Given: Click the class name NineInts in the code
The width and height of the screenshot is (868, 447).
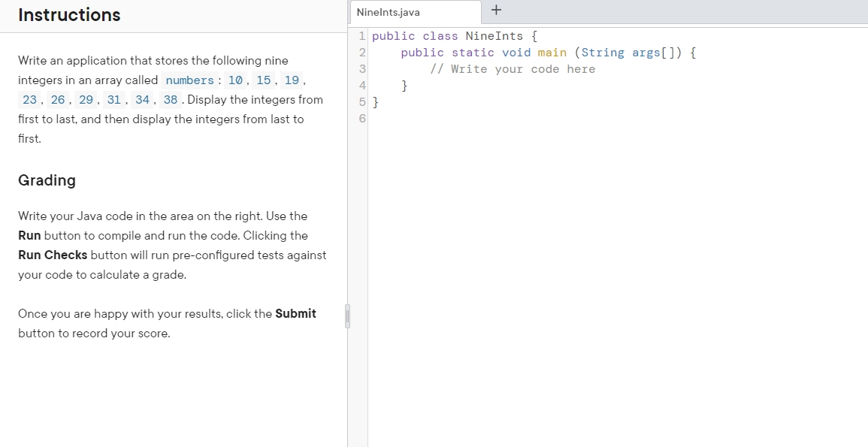Looking at the screenshot, I should [494, 35].
